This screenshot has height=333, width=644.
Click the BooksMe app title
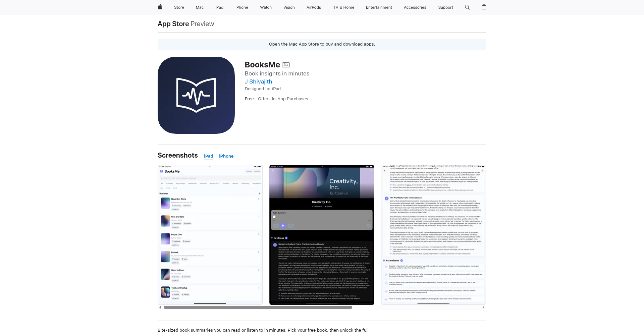click(x=262, y=65)
